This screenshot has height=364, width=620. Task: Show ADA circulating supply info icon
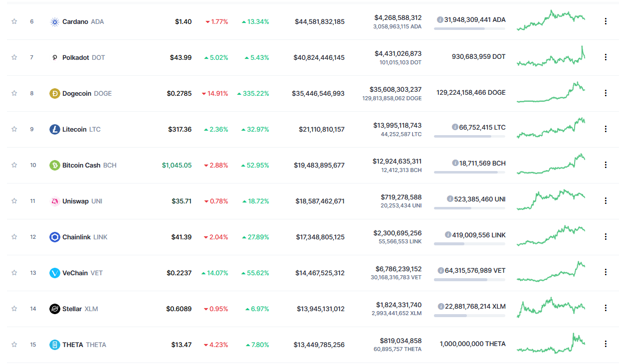(x=440, y=20)
